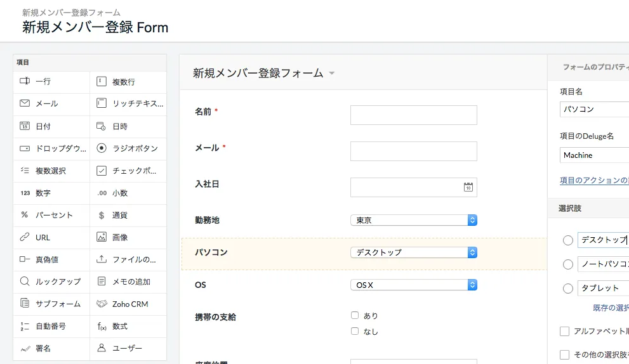Check the あり checkbox for 携帯の支給
This screenshot has height=364, width=629.
click(355, 315)
